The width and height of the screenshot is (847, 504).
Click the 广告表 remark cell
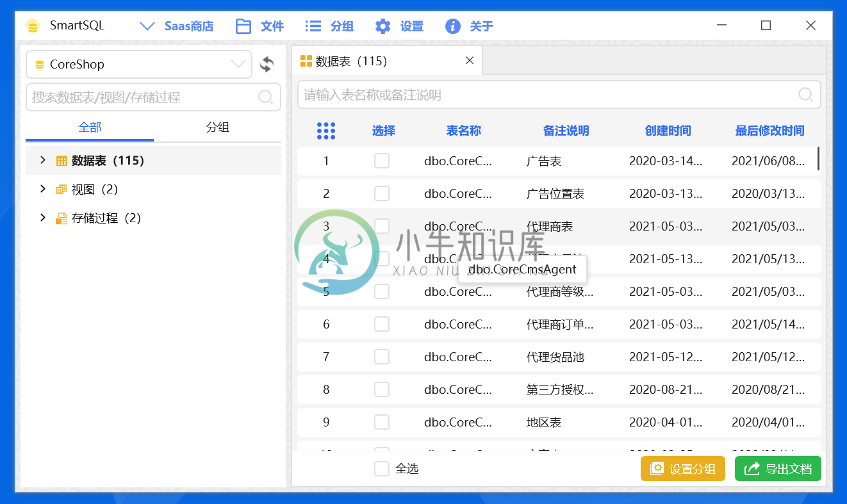[x=544, y=161]
